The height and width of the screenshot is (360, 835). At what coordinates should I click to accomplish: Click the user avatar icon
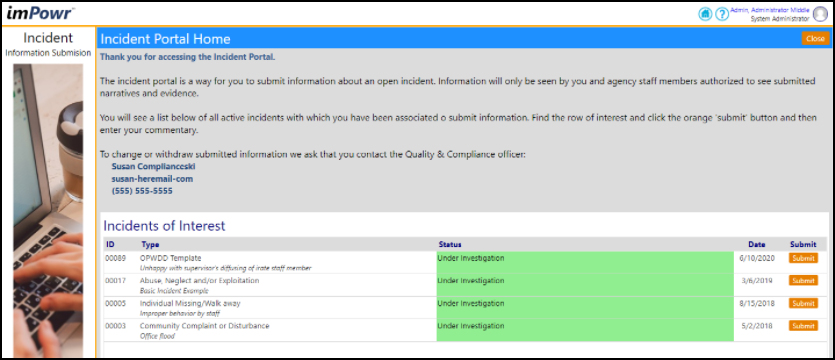tap(820, 14)
